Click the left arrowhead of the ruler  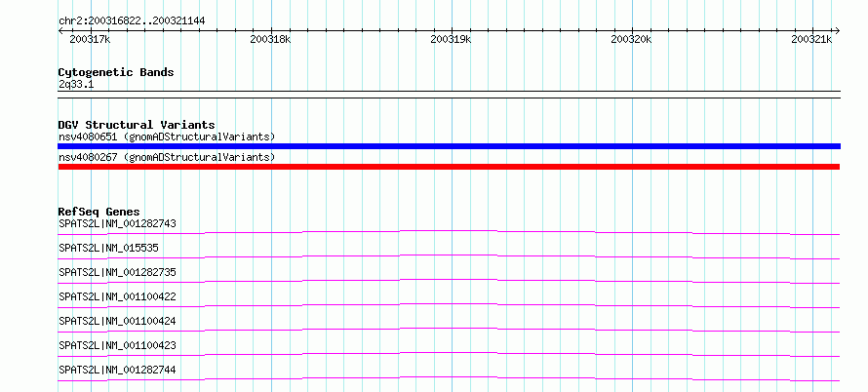[x=61, y=30]
